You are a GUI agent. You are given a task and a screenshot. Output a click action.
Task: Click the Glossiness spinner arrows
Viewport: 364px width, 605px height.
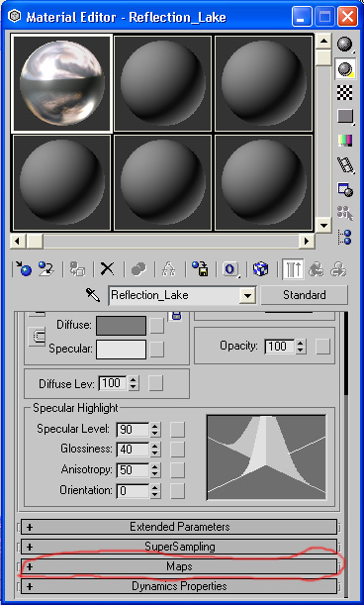point(154,450)
